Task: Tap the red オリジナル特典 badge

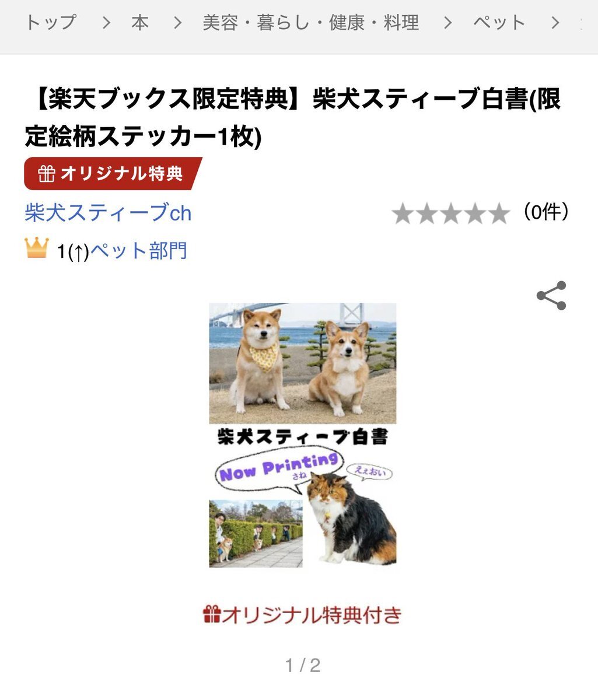Action: click(x=113, y=174)
